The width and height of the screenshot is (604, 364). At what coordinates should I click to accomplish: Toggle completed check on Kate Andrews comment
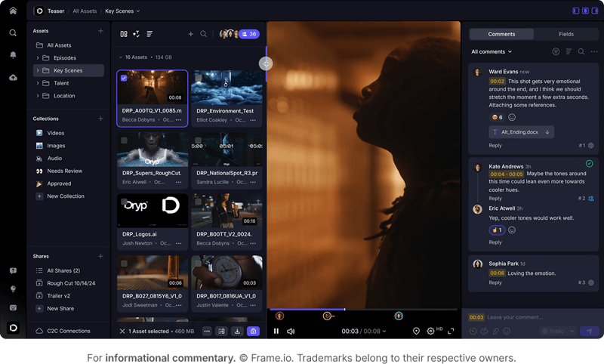(x=590, y=164)
